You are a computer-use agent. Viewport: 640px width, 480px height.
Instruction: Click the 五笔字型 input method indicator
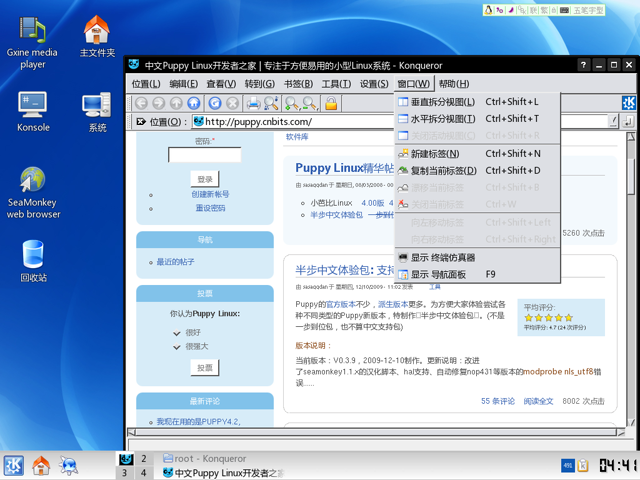[x=589, y=10]
